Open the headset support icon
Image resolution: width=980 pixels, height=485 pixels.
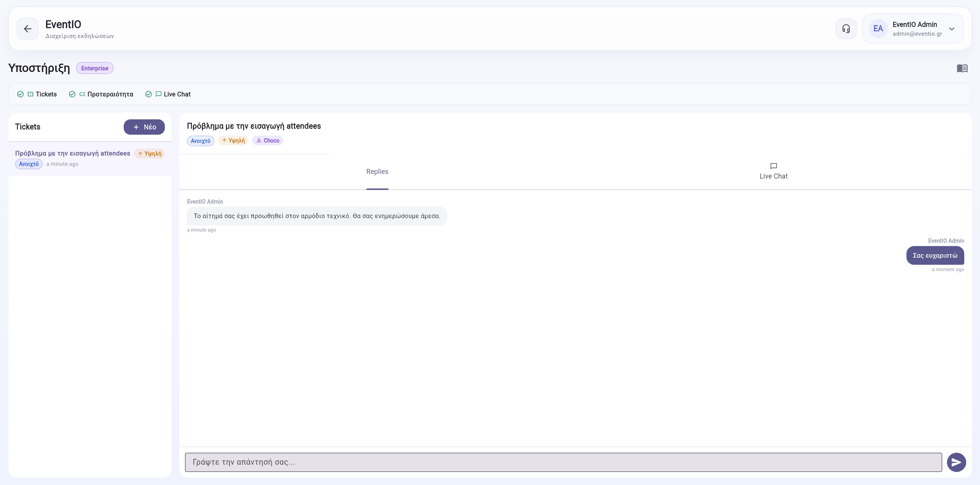(846, 29)
